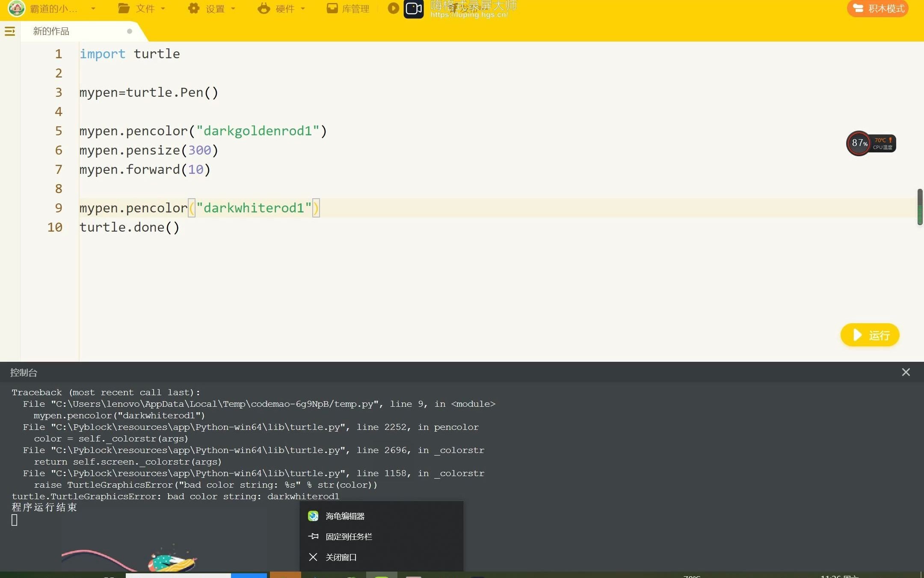Expand the user account dropdown arrow
The height and width of the screenshot is (578, 924).
tap(93, 9)
